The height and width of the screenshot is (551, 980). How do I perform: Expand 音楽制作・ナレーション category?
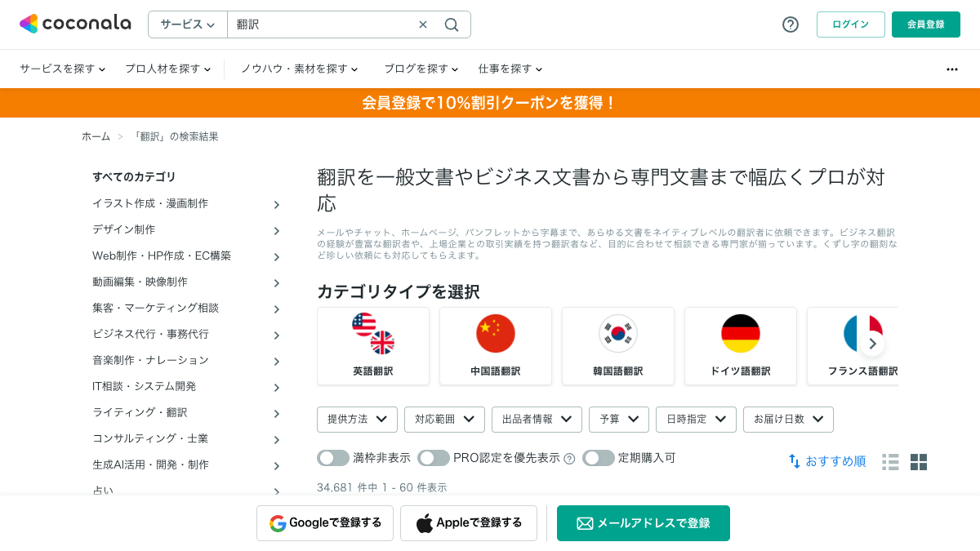[x=187, y=361]
